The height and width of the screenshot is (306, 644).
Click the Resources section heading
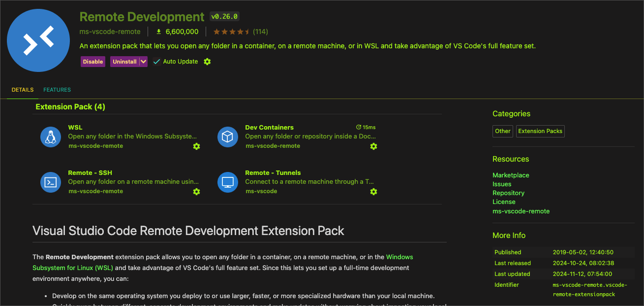point(511,159)
